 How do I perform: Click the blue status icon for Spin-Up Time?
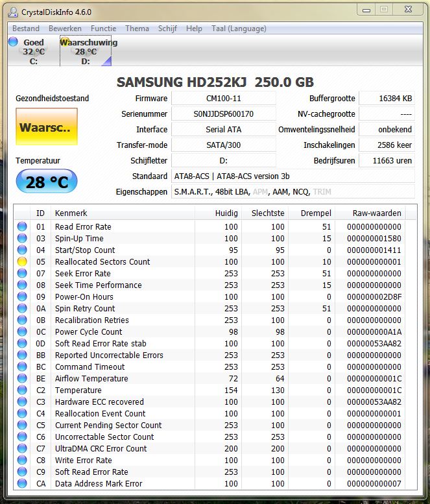pyautogui.click(x=22, y=238)
